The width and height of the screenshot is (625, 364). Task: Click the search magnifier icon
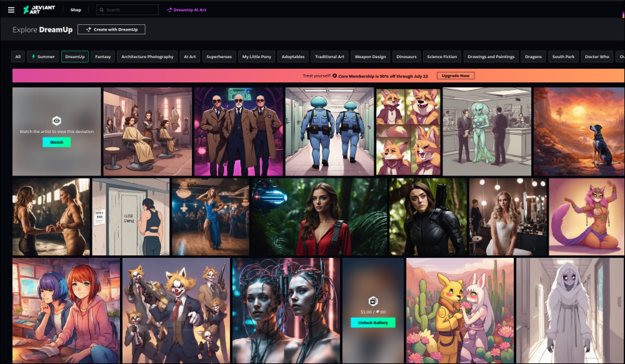click(x=102, y=10)
